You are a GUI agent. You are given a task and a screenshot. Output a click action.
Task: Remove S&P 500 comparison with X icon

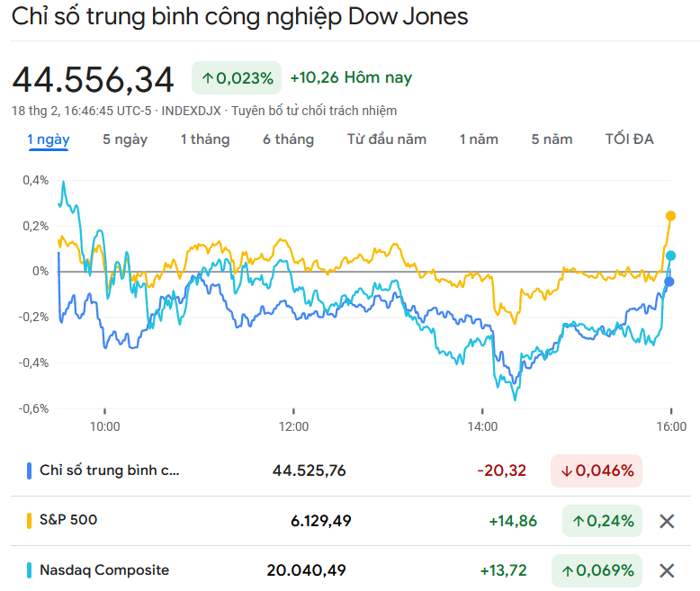pos(667,521)
